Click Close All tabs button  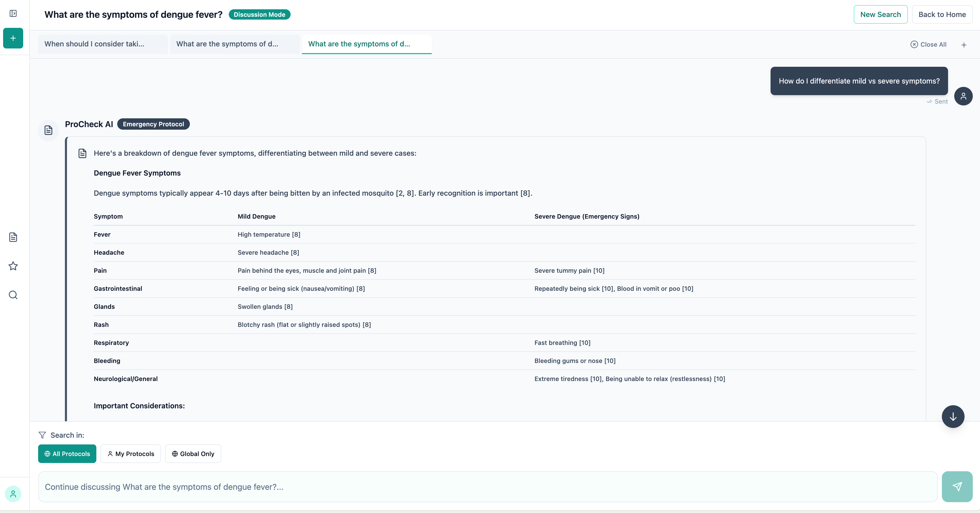[928, 45]
